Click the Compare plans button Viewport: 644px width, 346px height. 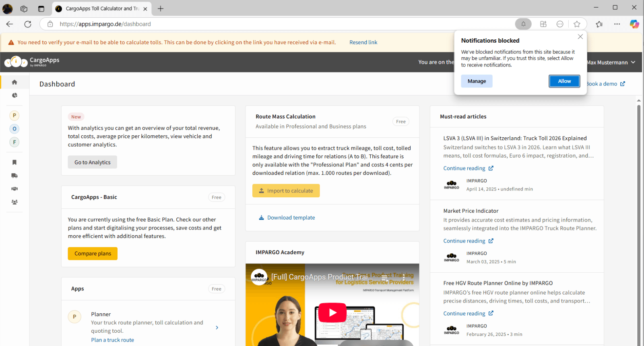click(93, 254)
